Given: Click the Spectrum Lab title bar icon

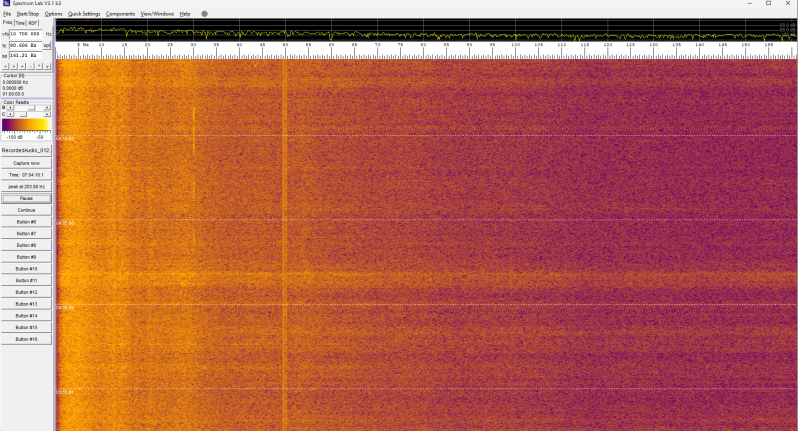Looking at the screenshot, I should click(x=6, y=4).
